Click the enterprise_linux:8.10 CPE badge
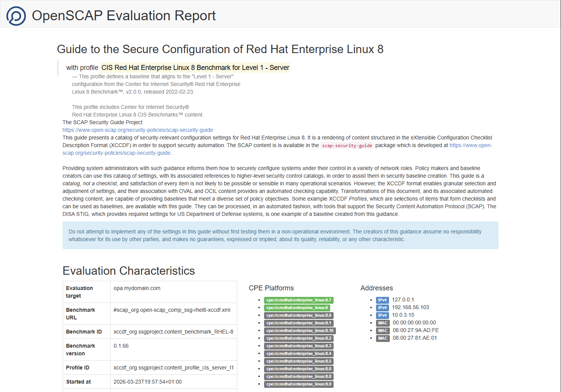Viewport: 561px width, 392px height. pos(300,330)
